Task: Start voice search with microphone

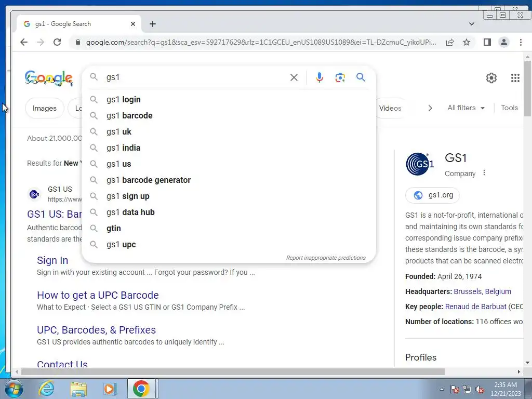Action: [x=320, y=77]
